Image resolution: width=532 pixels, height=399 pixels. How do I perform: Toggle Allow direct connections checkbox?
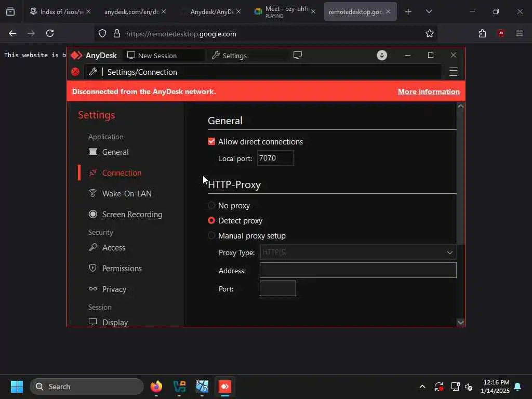[211, 141]
